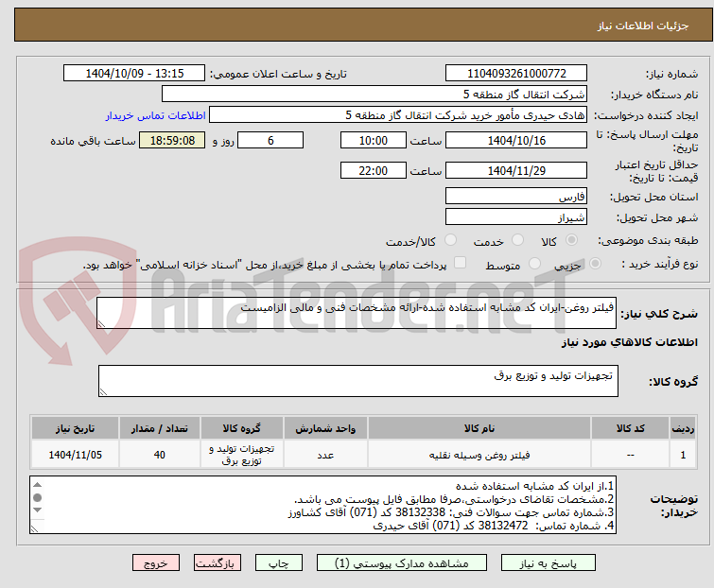The height and width of the screenshot is (588, 714).
Task: Click the تعداد / مقدار column header
Action: pyautogui.click(x=160, y=428)
